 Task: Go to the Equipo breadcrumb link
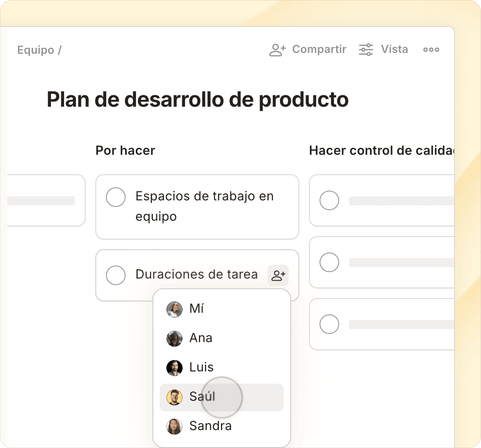[35, 50]
